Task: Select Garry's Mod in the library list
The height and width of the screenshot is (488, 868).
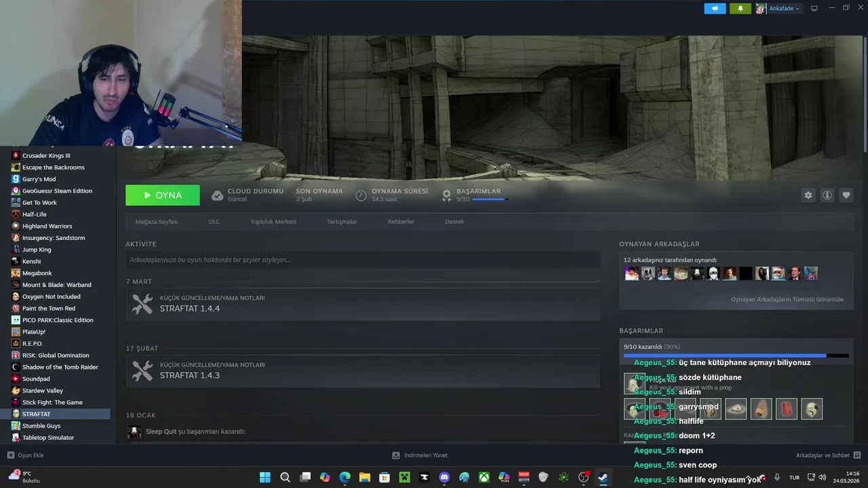Action: (x=39, y=179)
